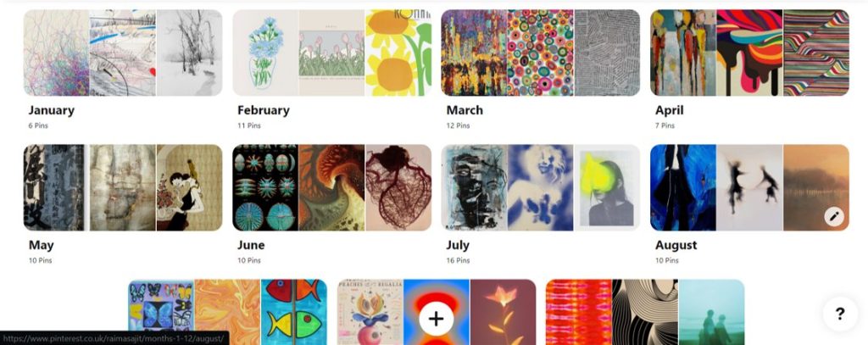Select the yellow-faced portrait thumbnail in July

[x=607, y=187]
